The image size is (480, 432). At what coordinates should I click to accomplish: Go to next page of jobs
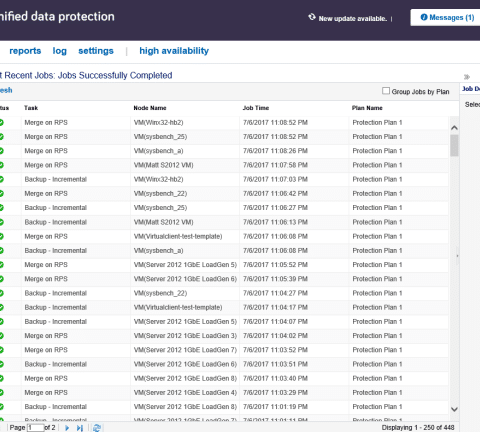pos(67,428)
